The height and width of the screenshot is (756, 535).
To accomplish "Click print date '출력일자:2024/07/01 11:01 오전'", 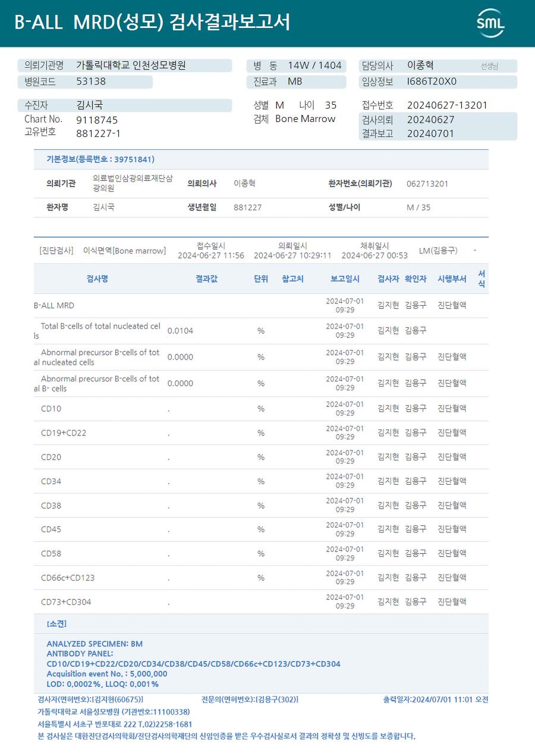I will click(x=436, y=699).
